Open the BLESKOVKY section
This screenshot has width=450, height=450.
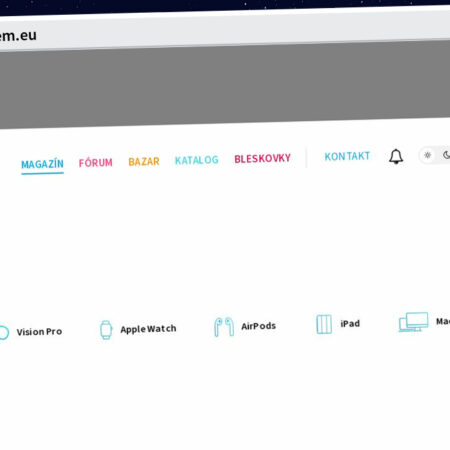point(263,159)
